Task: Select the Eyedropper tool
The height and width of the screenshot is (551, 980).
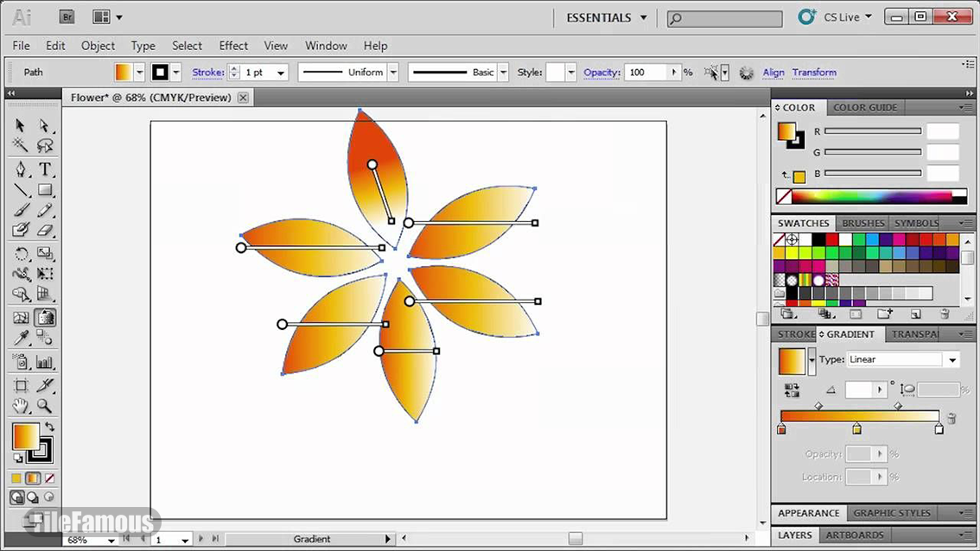Action: (20, 338)
